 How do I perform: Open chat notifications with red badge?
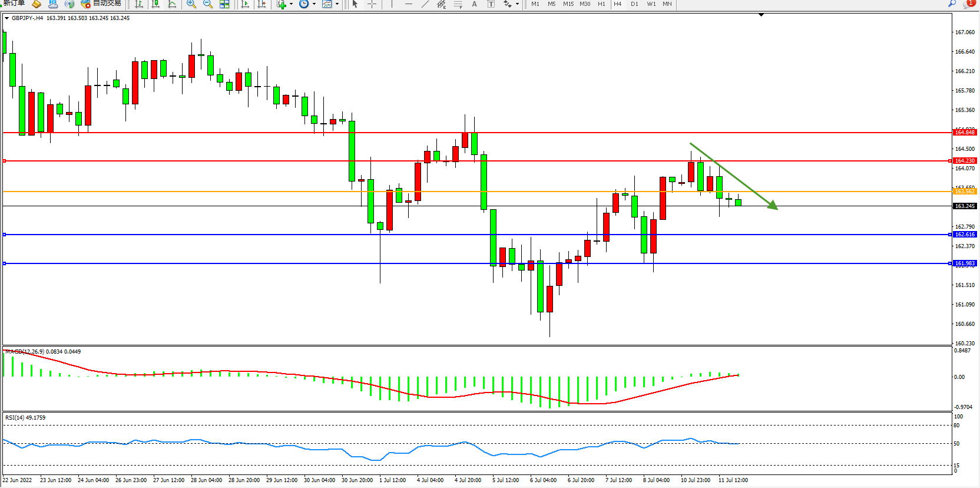(x=968, y=4)
